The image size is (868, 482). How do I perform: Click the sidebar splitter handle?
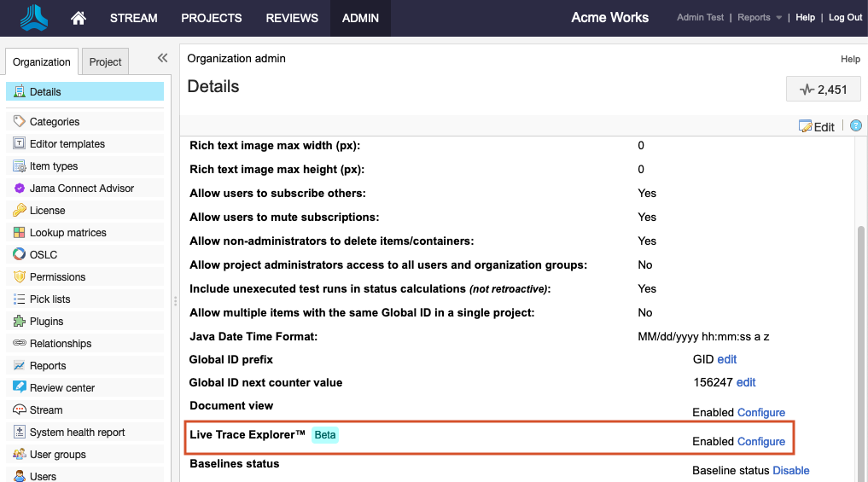[176, 301]
